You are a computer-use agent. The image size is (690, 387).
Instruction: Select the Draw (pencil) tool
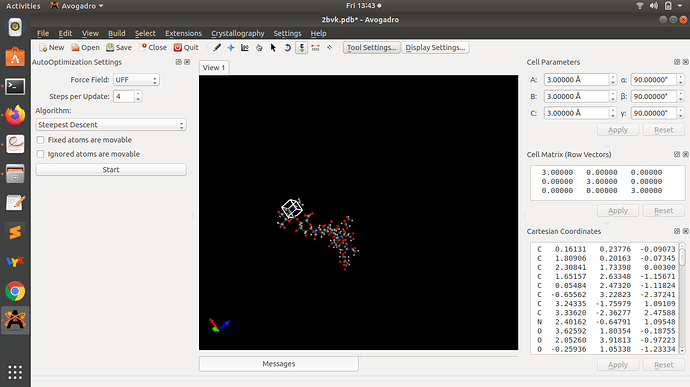click(x=217, y=48)
